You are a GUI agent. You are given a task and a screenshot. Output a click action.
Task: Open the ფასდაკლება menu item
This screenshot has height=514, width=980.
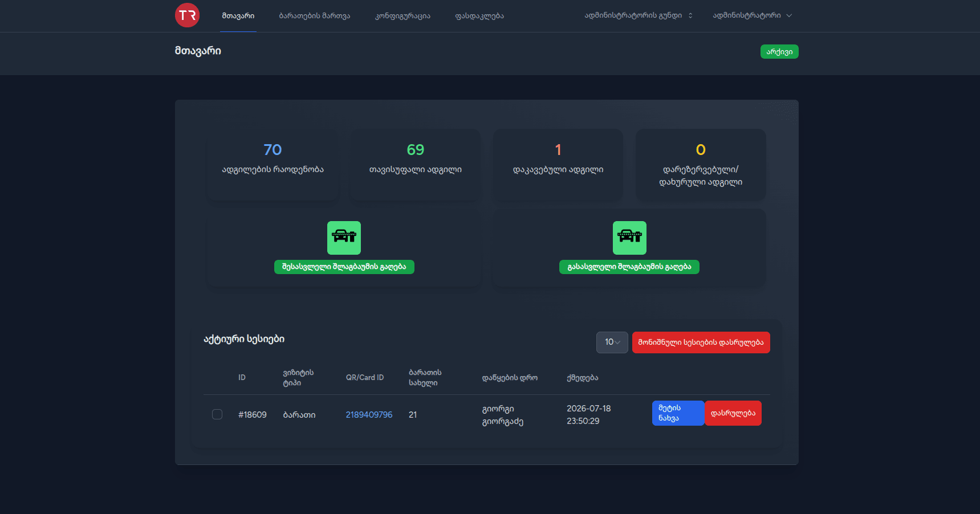479,16
